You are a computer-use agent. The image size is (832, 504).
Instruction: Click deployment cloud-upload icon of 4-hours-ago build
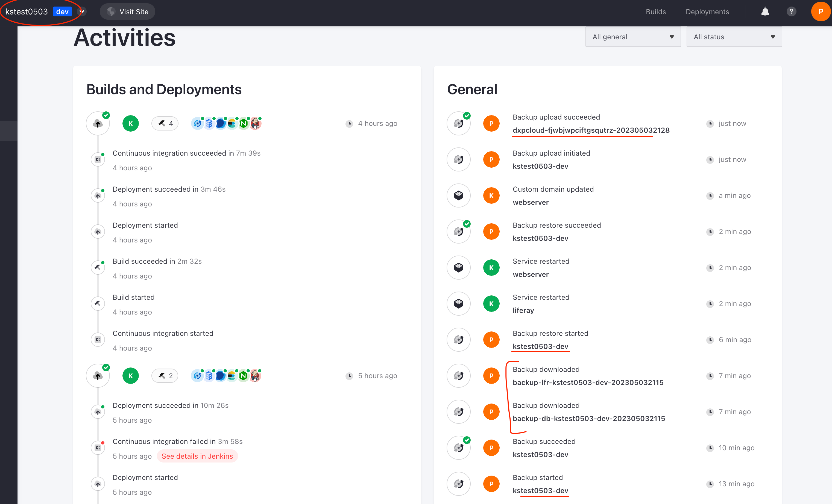coord(98,124)
